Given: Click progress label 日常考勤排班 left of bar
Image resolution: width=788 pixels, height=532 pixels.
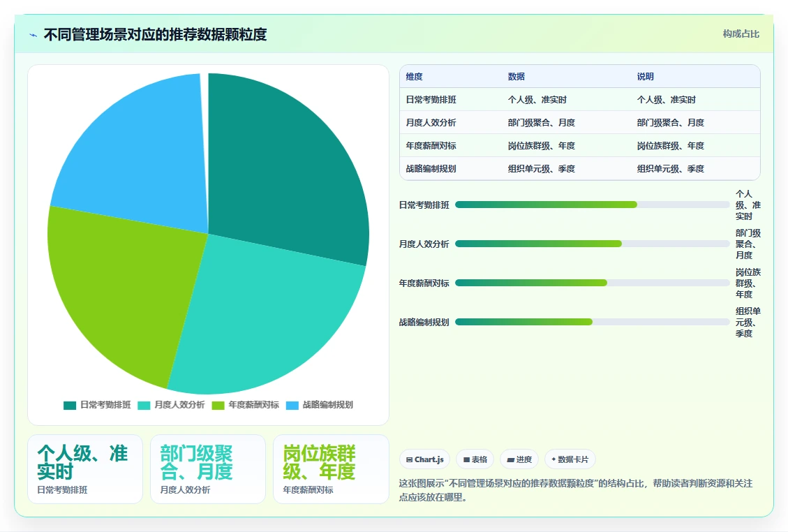Looking at the screenshot, I should [424, 205].
